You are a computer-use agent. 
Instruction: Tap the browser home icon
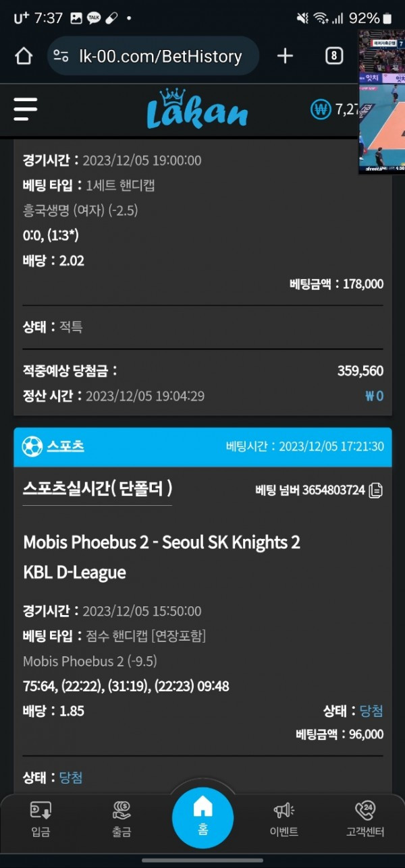coord(24,56)
